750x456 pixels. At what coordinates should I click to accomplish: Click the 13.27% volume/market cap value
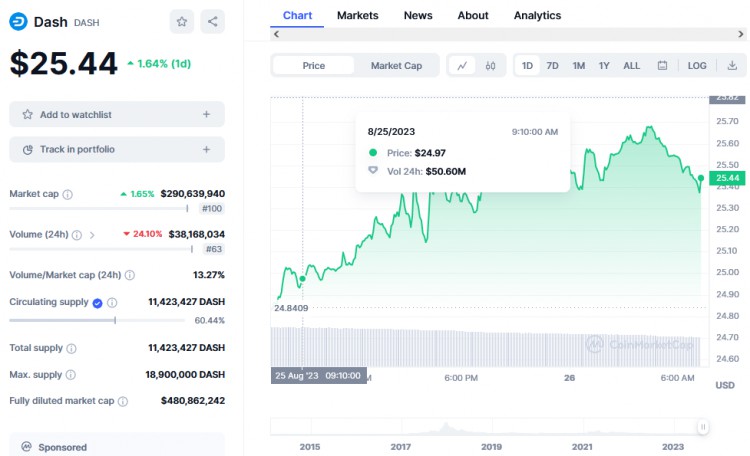pos(209,275)
